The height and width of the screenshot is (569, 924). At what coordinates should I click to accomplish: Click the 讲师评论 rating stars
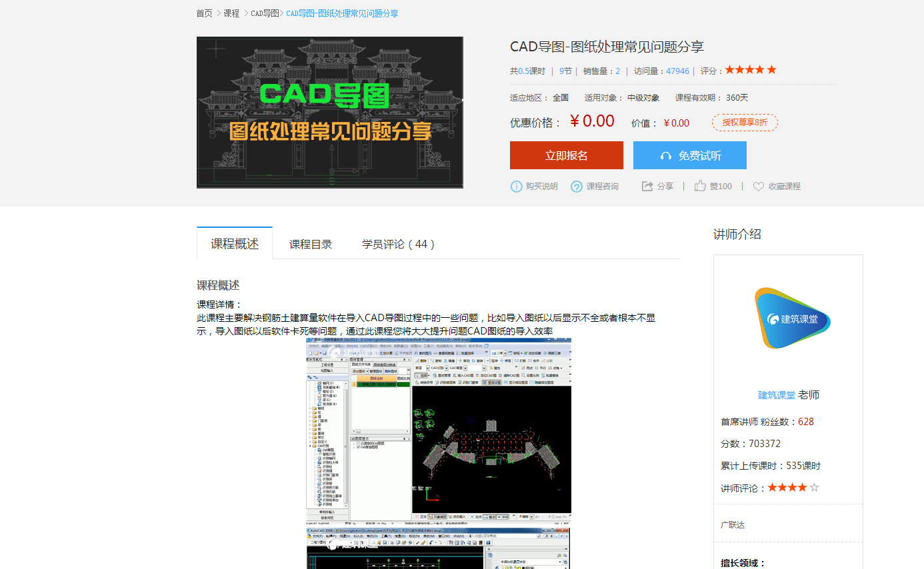coord(793,488)
